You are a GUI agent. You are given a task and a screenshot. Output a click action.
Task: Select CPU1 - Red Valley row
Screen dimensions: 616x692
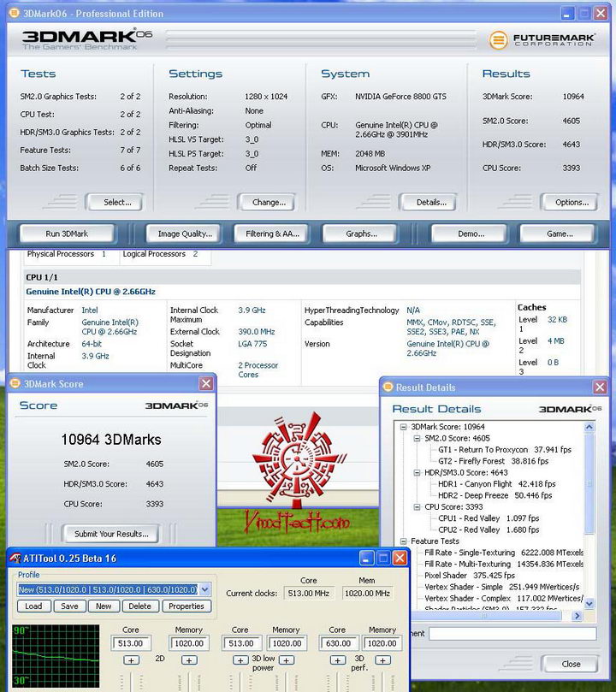click(489, 518)
